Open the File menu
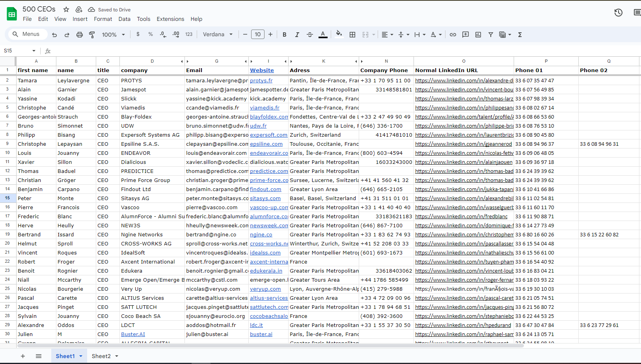The height and width of the screenshot is (364, 641). 27,19
